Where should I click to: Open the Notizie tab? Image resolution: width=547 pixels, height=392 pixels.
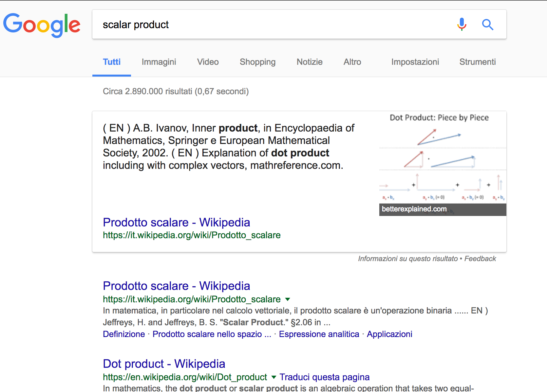(310, 62)
